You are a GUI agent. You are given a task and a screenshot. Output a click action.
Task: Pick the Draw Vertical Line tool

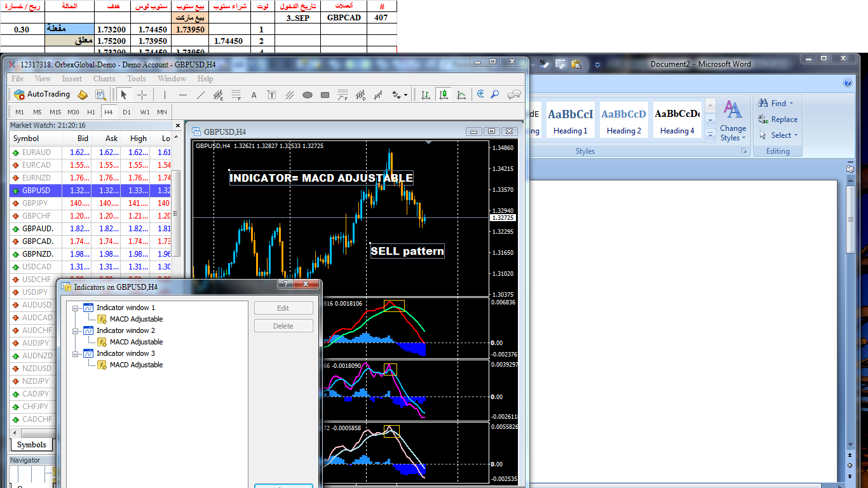tap(165, 95)
